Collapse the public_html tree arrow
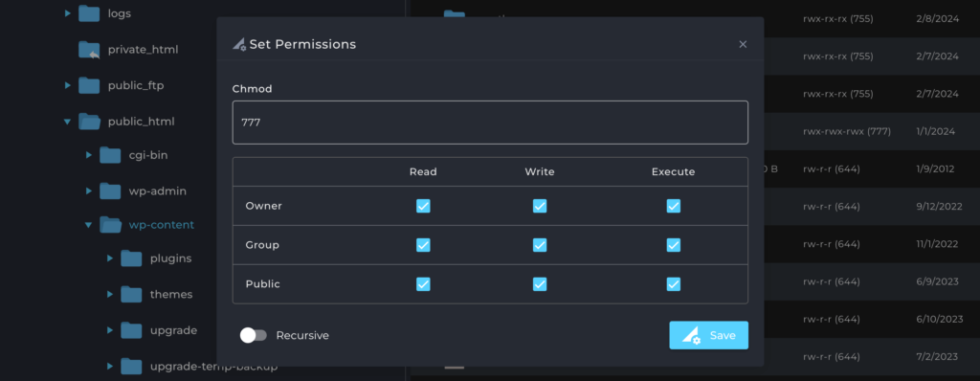 [68, 122]
